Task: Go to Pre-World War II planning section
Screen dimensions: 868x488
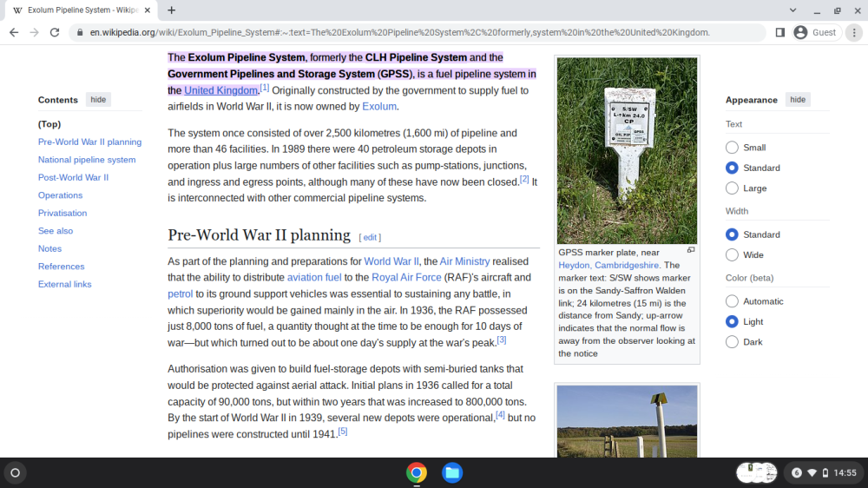Action: (89, 142)
